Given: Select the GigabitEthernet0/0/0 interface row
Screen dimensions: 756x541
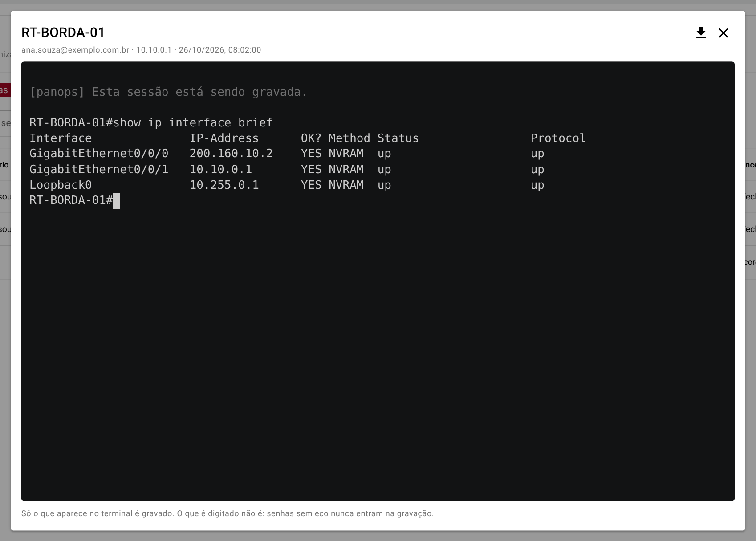Looking at the screenshot, I should pos(287,154).
